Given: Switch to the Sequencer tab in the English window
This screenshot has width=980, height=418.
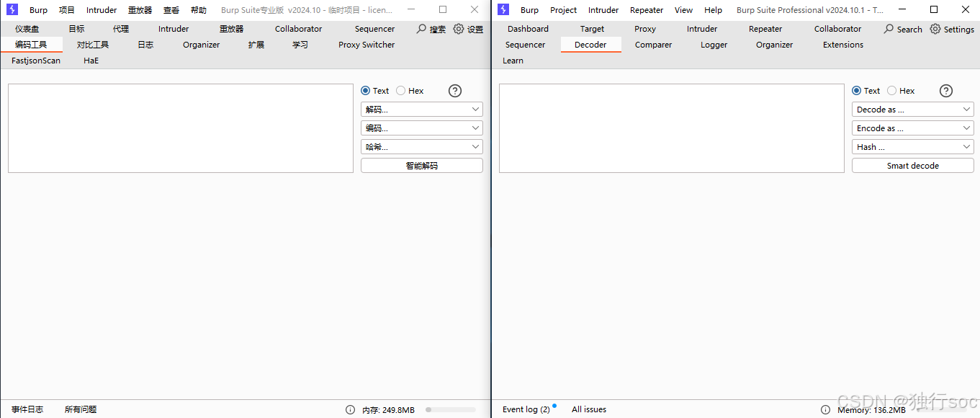Looking at the screenshot, I should (526, 45).
